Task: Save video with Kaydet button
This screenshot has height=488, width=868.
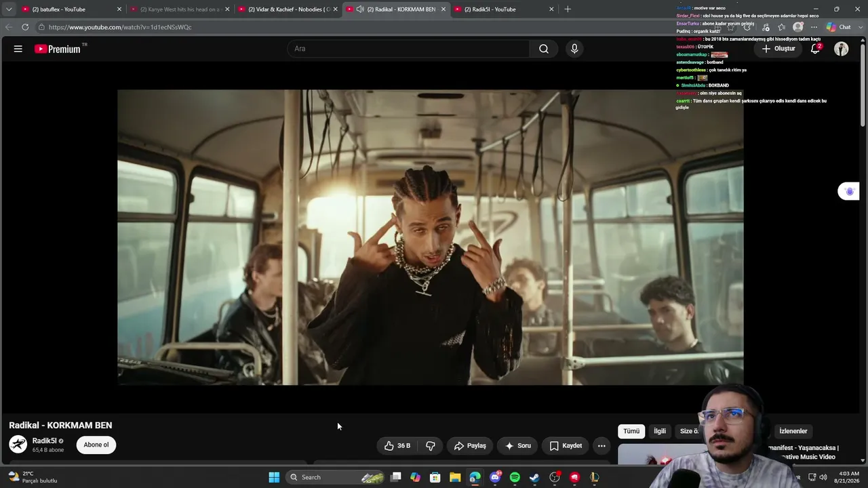Action: click(566, 446)
